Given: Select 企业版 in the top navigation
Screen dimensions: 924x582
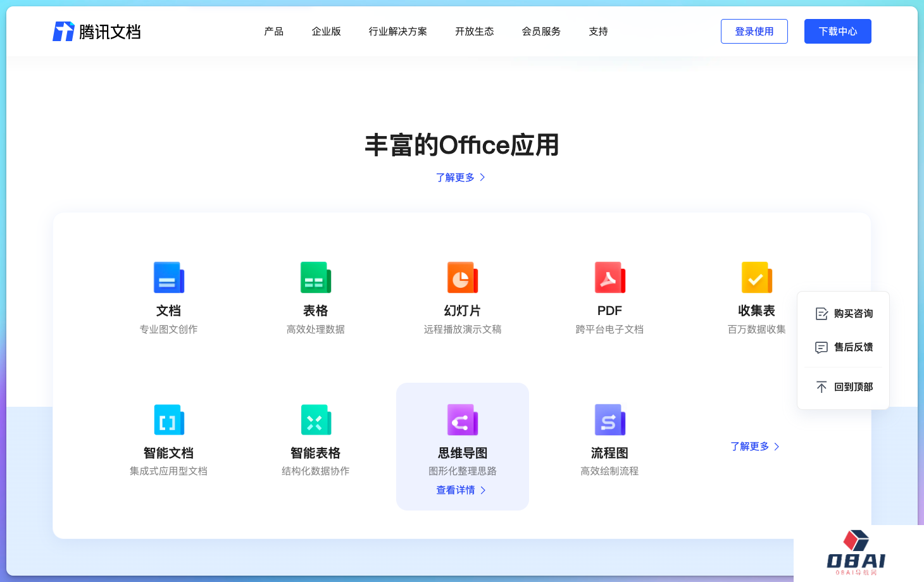Looking at the screenshot, I should 326,32.
